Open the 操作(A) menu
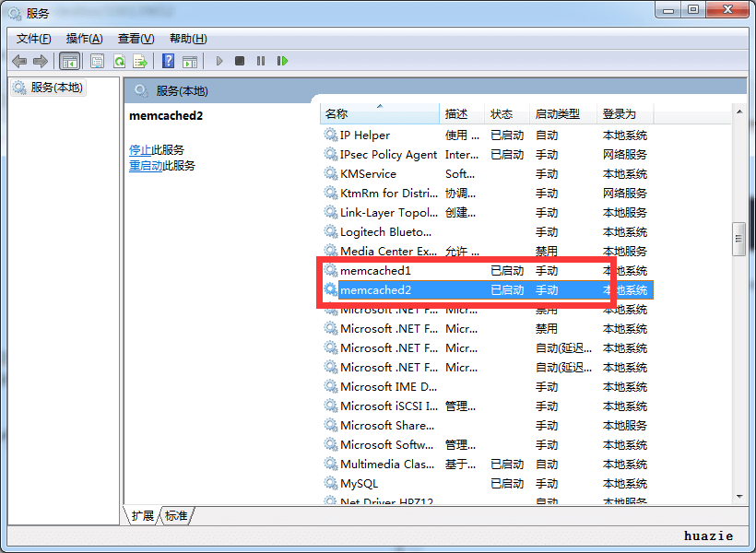Viewport: 756px width, 553px height. pos(85,39)
